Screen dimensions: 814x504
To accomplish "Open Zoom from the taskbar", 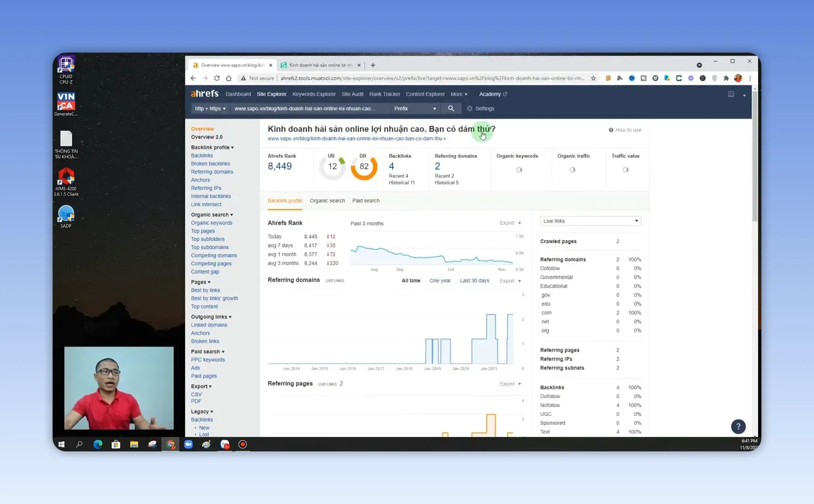I will click(188, 444).
